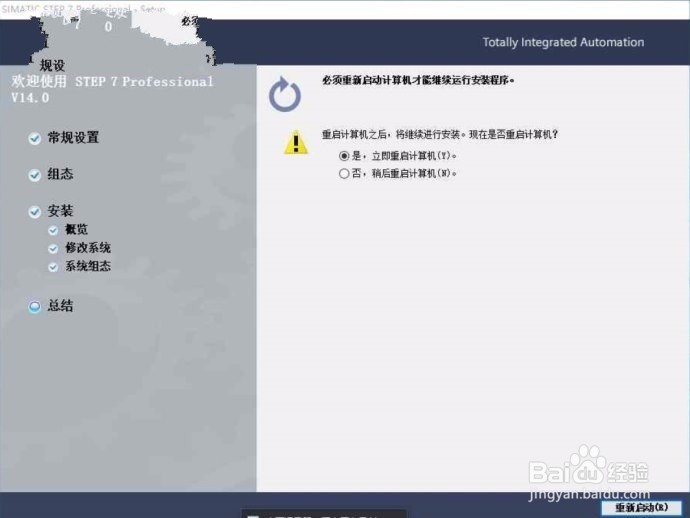The image size is (690, 518).
Task: Click the checkmark icon beside 系统组态
Action: (x=53, y=267)
